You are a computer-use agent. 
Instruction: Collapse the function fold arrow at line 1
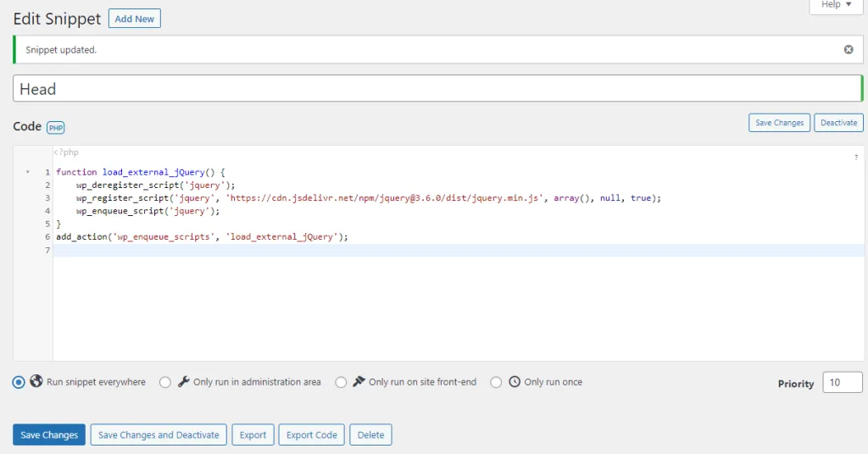(x=28, y=172)
